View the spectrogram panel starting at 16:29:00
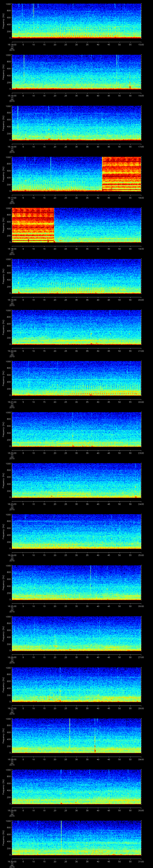The image size is (153, 868). point(76,787)
